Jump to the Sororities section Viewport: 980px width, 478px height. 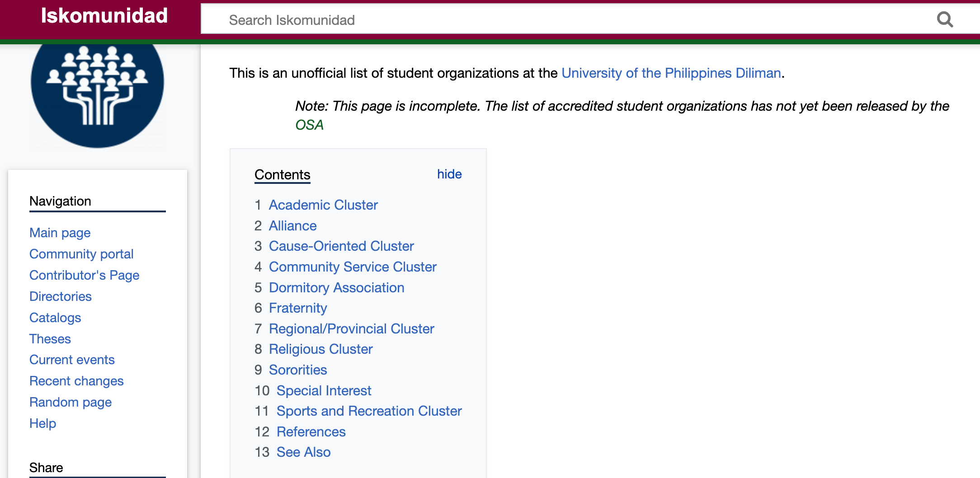click(297, 370)
